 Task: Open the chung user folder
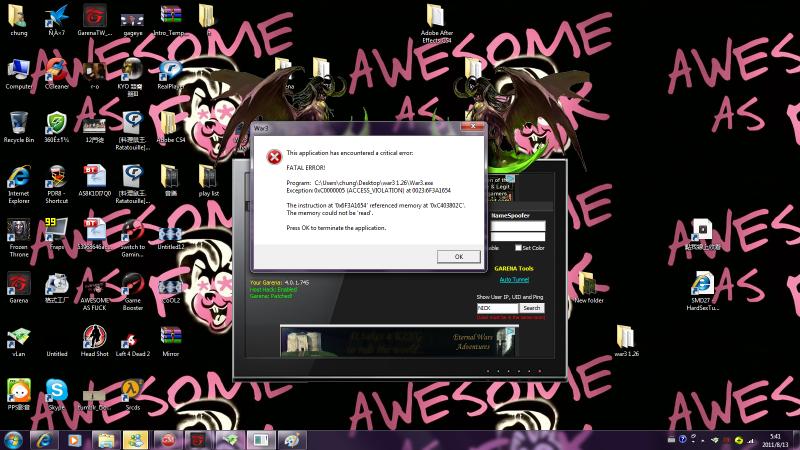pyautogui.click(x=18, y=20)
